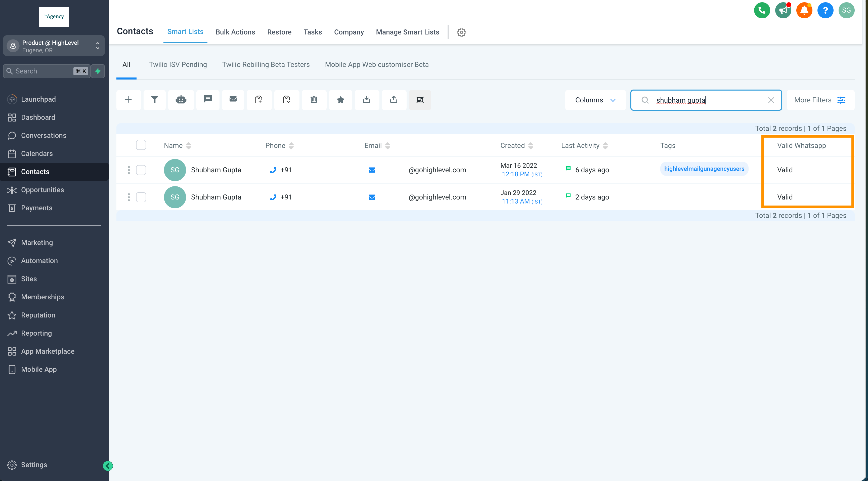
Task: Click the Add contact plus icon
Action: point(128,100)
